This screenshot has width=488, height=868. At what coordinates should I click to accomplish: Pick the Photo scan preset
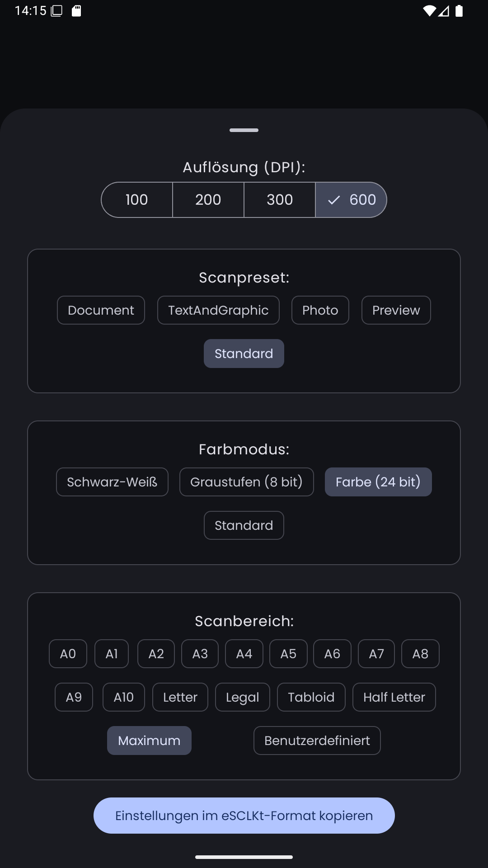tap(320, 310)
